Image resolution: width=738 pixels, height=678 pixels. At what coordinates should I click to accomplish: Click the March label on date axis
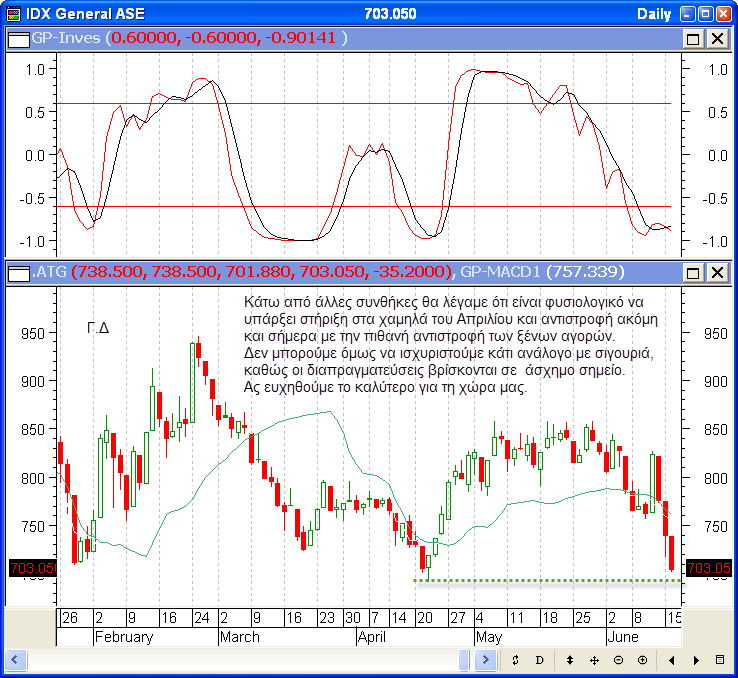click(240, 637)
